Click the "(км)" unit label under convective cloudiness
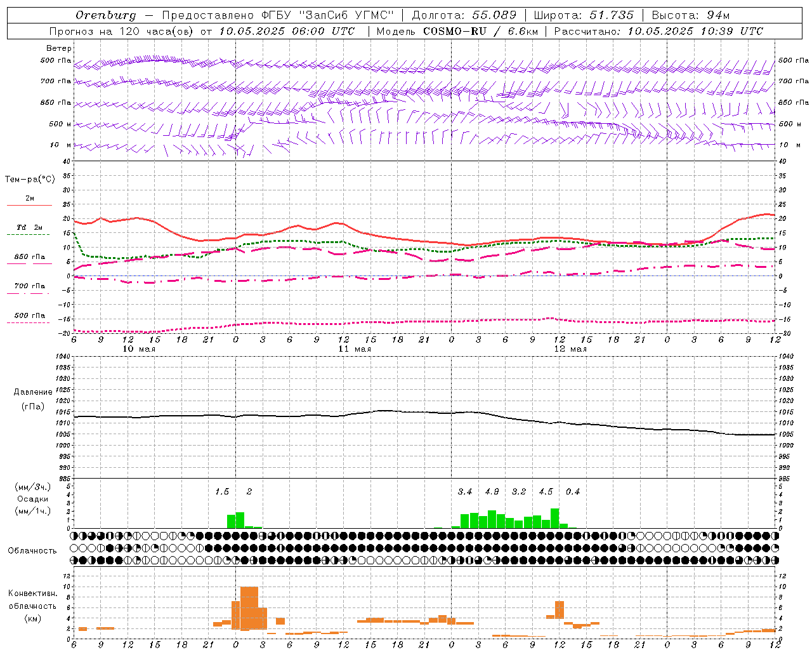 [33, 618]
